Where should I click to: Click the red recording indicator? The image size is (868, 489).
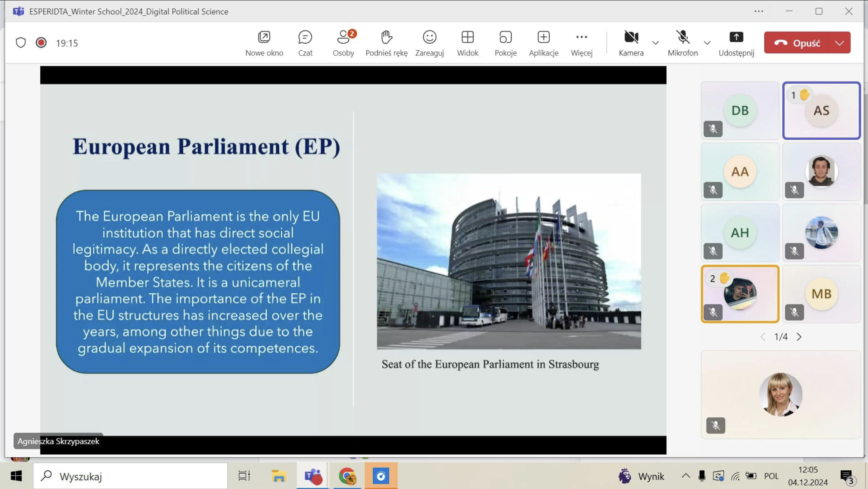point(41,43)
